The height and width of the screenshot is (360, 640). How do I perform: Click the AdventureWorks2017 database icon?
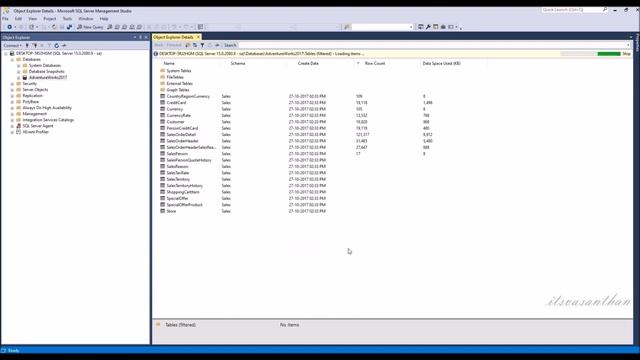pos(25,78)
